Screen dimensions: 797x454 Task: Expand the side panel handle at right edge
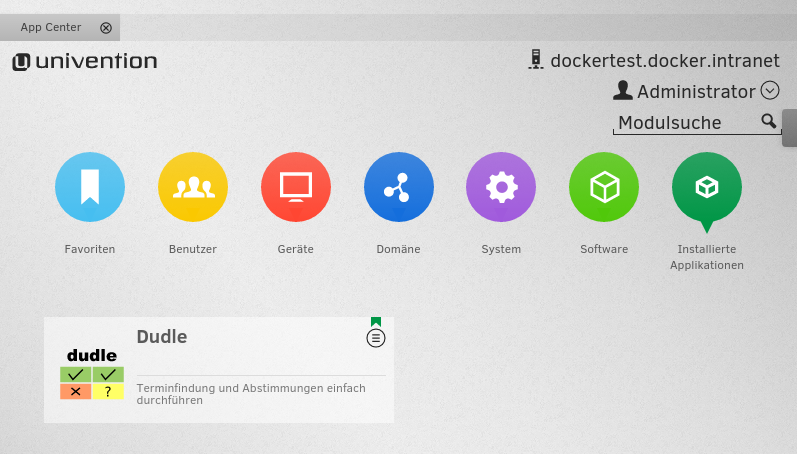pyautogui.click(x=789, y=129)
